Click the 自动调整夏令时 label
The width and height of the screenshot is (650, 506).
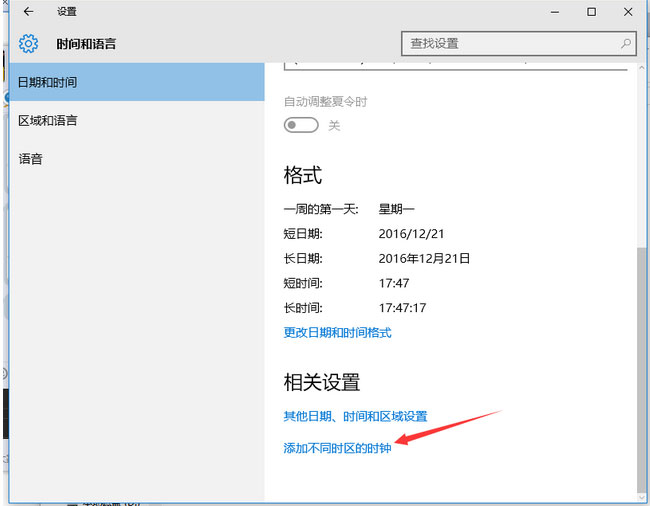[x=326, y=102]
